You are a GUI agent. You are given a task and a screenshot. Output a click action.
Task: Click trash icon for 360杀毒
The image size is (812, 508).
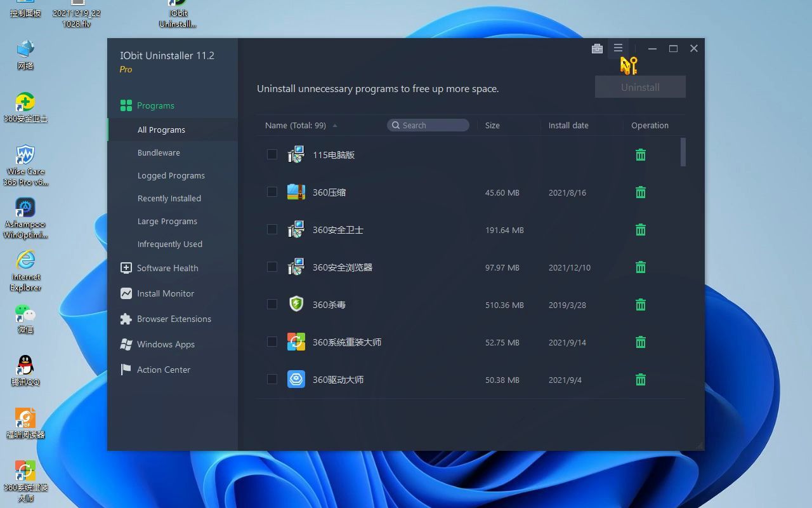641,305
